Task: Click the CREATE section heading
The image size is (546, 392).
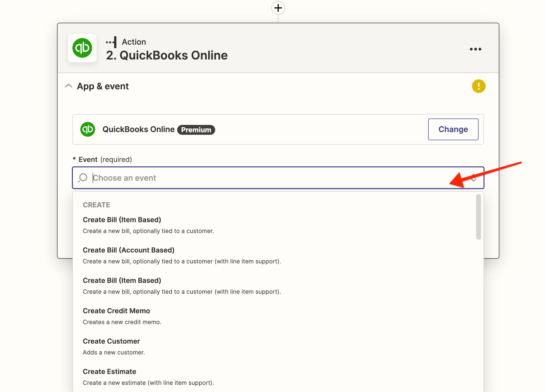Action: [x=96, y=205]
